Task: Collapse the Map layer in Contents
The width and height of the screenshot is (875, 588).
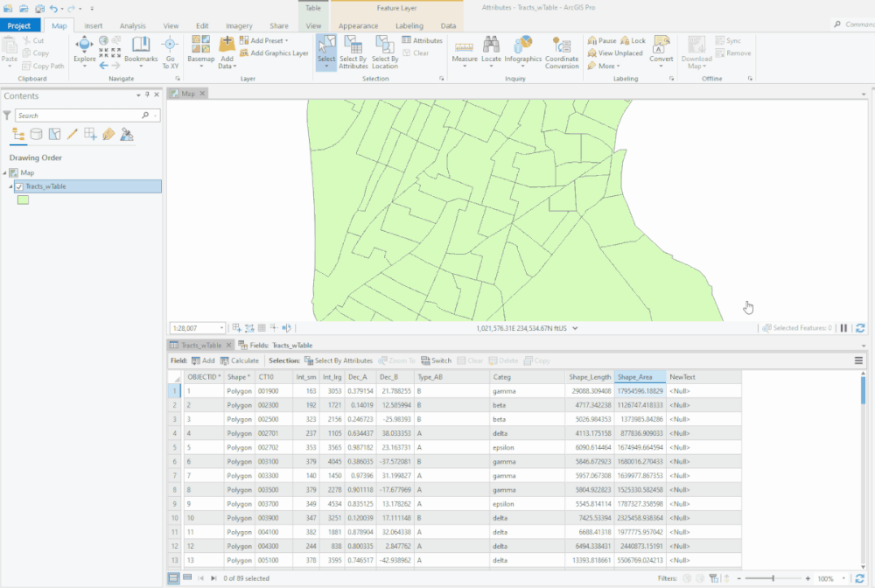Action: pos(6,172)
